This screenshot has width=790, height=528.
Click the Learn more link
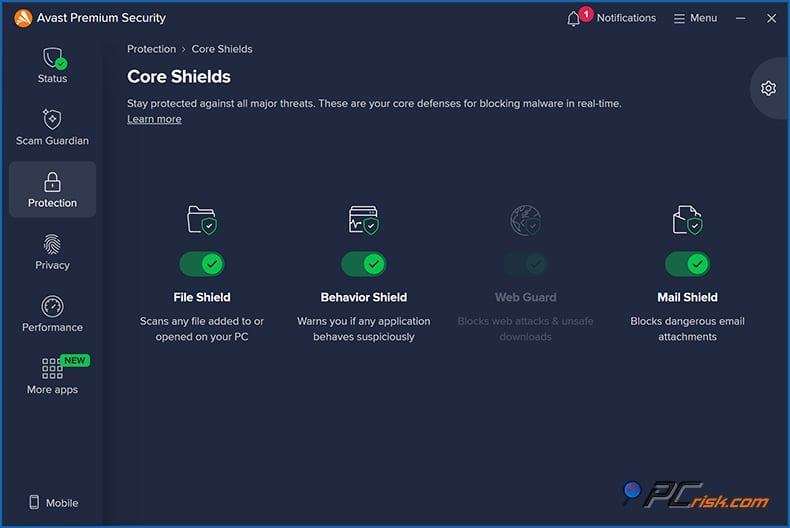(x=154, y=119)
